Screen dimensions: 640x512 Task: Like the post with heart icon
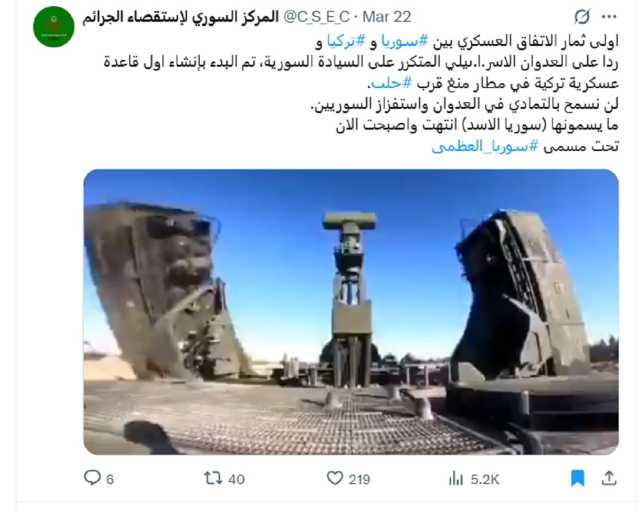[335, 478]
